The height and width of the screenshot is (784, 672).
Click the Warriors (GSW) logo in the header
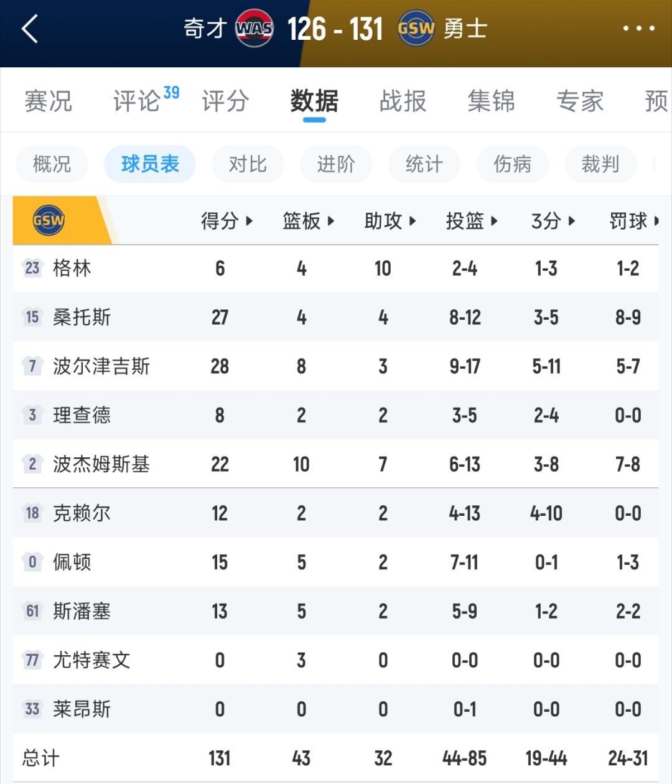(x=416, y=27)
